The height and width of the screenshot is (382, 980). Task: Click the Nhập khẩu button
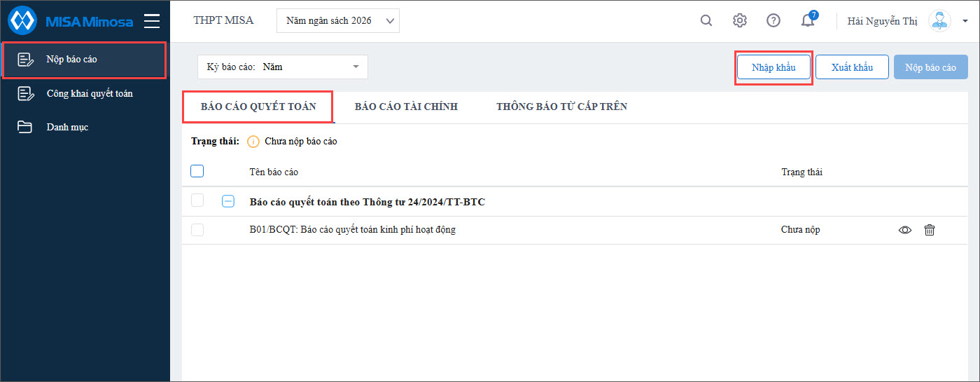(x=773, y=67)
